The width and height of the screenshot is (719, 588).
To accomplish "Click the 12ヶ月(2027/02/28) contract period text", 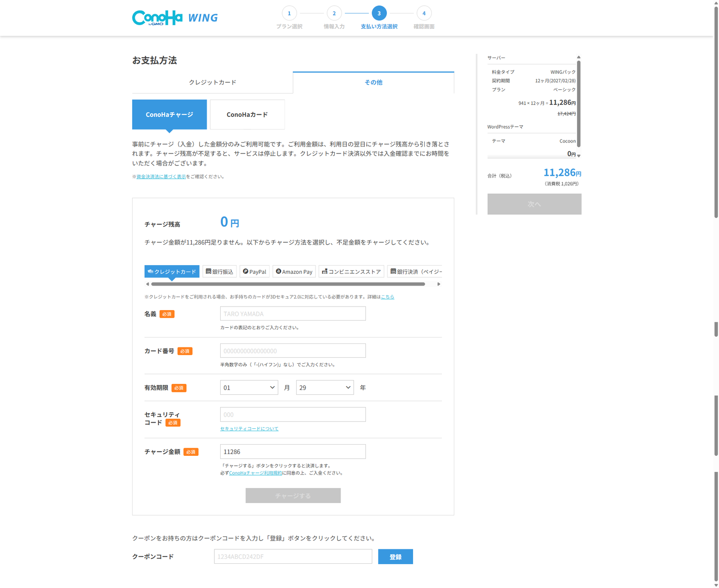I will coord(555,81).
